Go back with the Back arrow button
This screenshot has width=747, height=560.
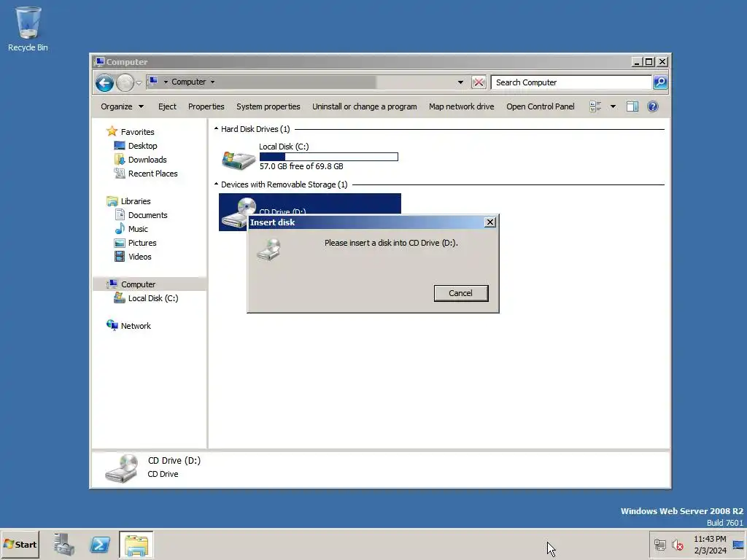tap(104, 83)
